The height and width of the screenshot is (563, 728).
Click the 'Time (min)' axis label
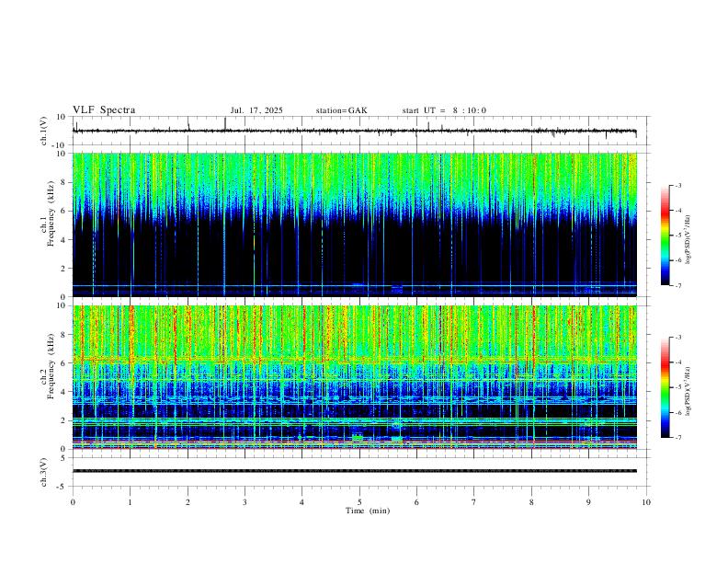(x=368, y=511)
